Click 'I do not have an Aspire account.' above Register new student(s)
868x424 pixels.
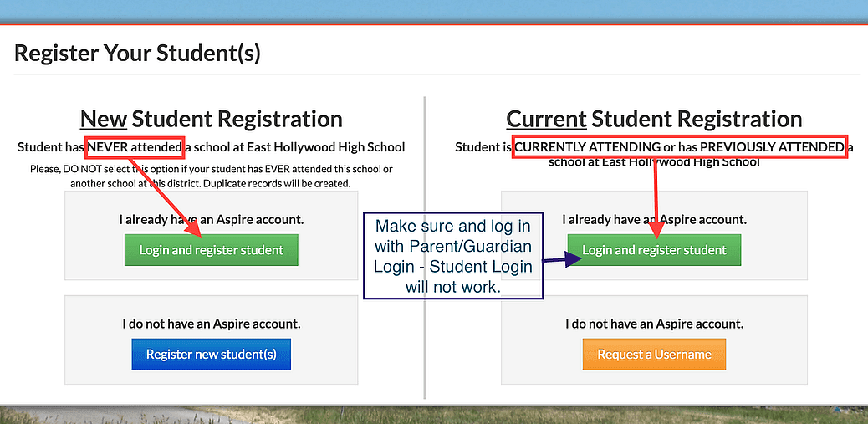point(211,324)
